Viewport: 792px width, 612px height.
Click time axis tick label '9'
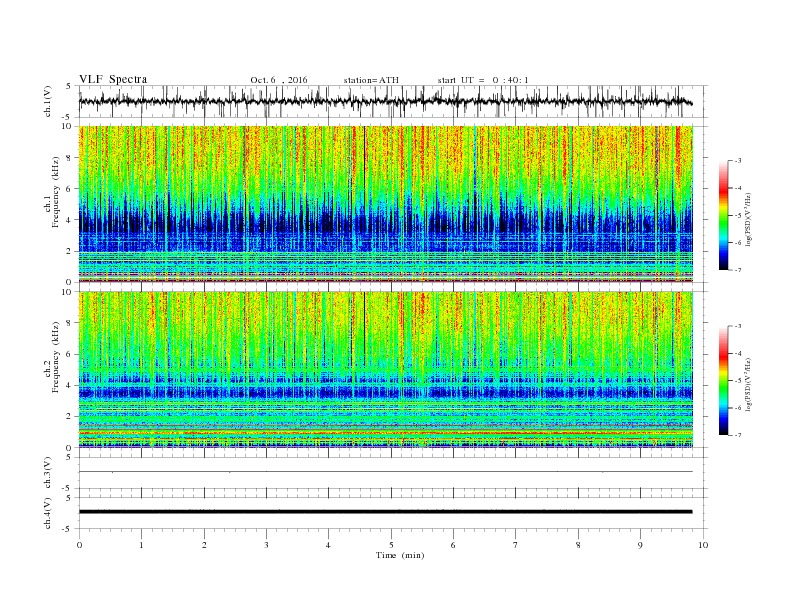(x=640, y=545)
